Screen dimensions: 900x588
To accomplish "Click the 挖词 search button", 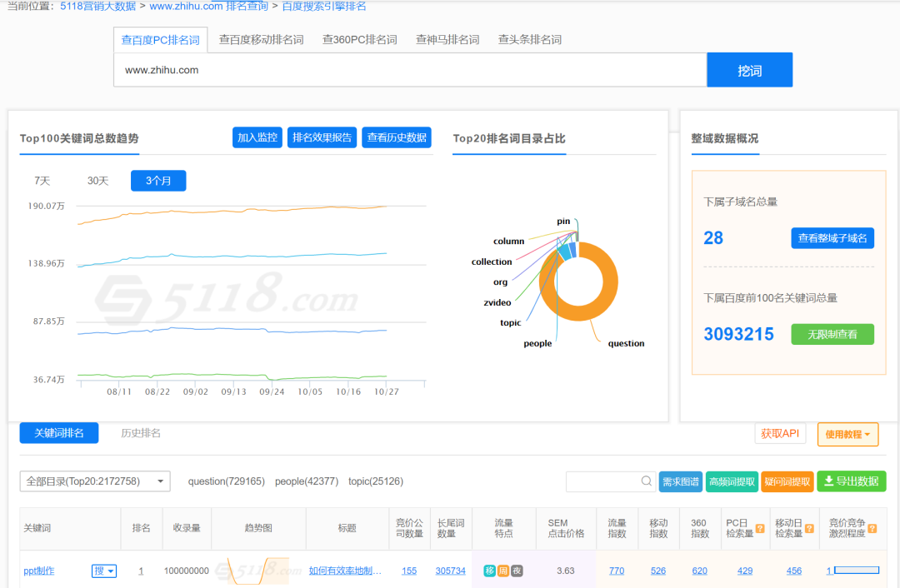I will point(750,70).
